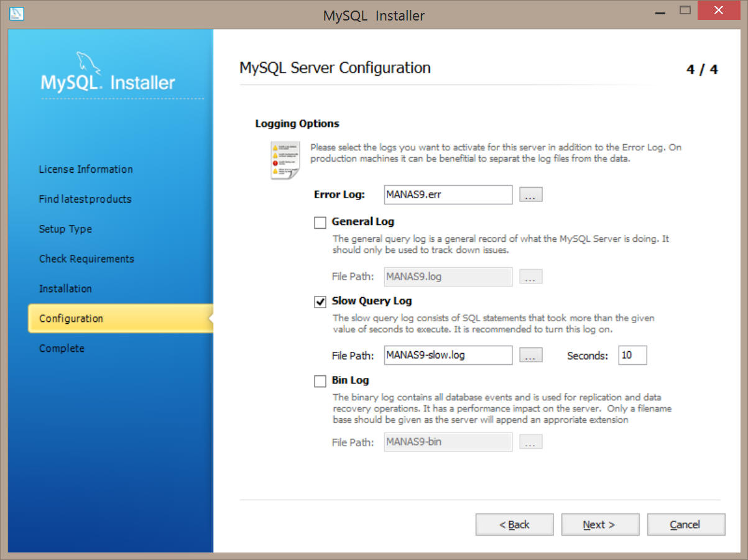748x560 pixels.
Task: Click the General Log browse button
Action: coord(530,277)
